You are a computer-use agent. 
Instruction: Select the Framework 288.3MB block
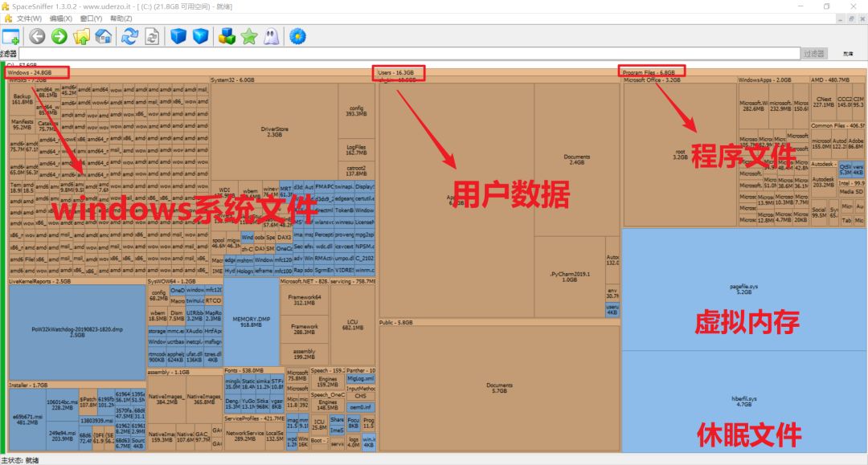tap(304, 329)
